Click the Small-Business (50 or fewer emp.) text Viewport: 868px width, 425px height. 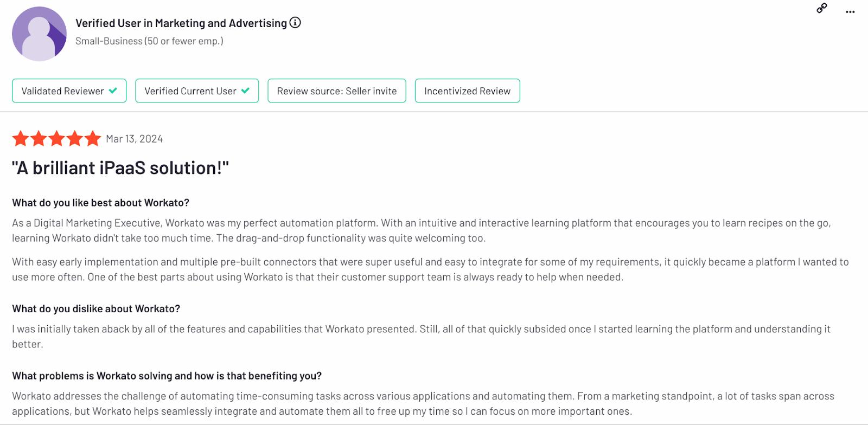[149, 41]
